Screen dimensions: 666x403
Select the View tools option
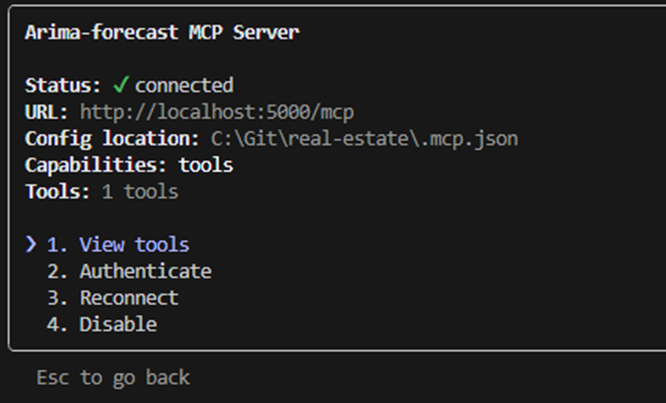coord(134,245)
